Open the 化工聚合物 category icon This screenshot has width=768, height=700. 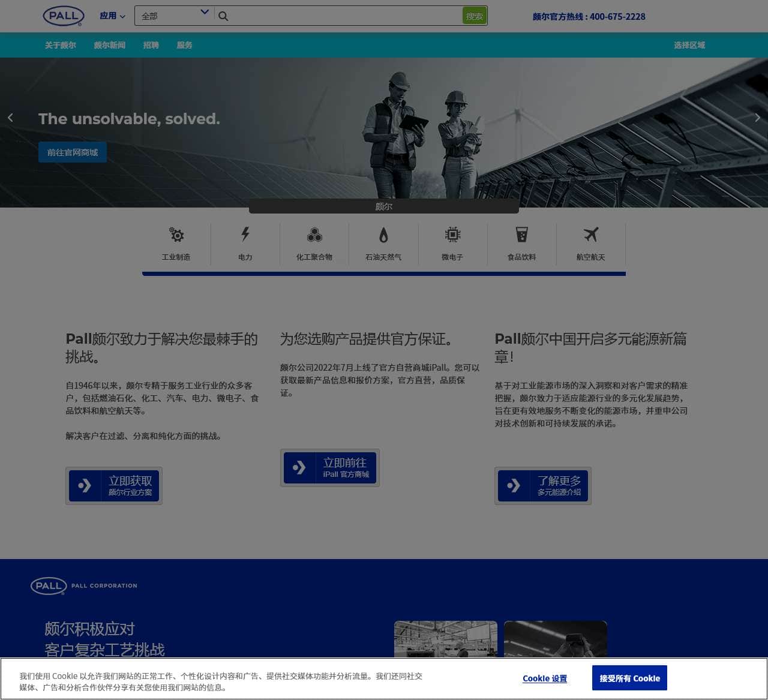click(314, 235)
